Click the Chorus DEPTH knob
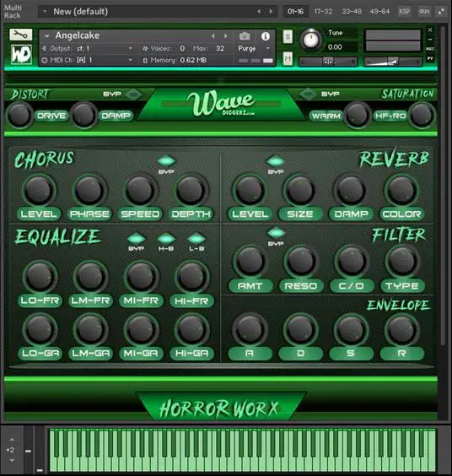The image size is (452, 476). click(191, 191)
